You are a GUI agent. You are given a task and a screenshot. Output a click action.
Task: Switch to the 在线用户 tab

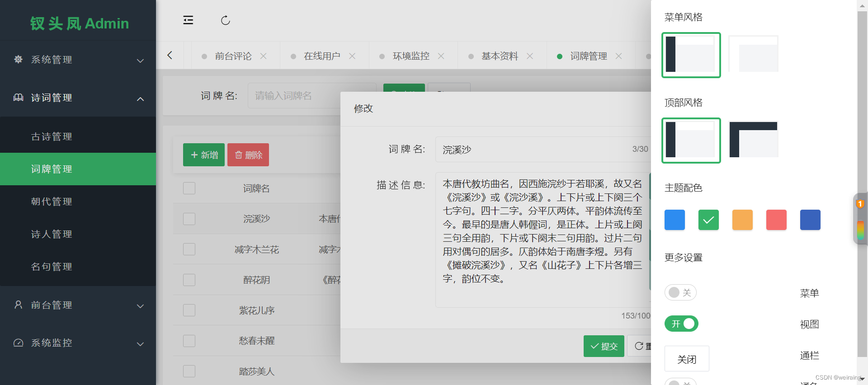click(x=322, y=56)
